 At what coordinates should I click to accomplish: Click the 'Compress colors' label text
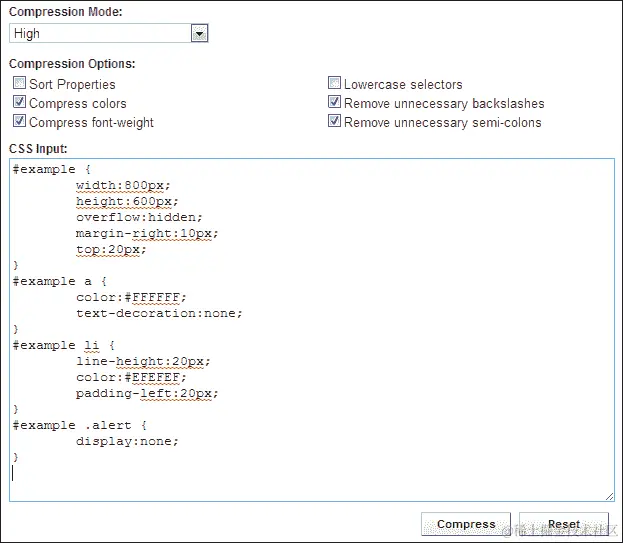pos(78,103)
